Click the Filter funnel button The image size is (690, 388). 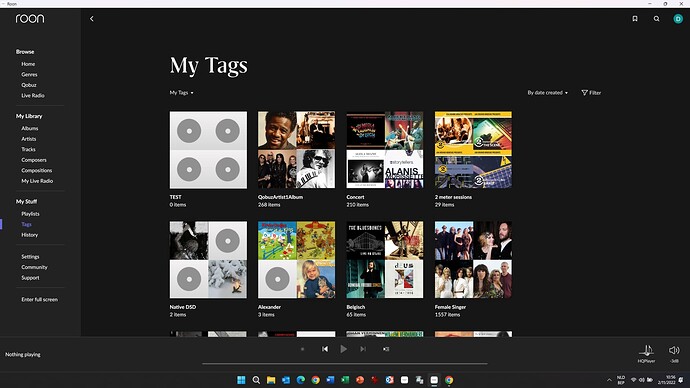pos(591,93)
